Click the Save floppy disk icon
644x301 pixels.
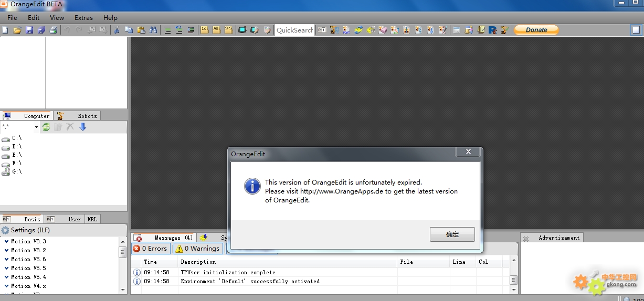click(29, 30)
